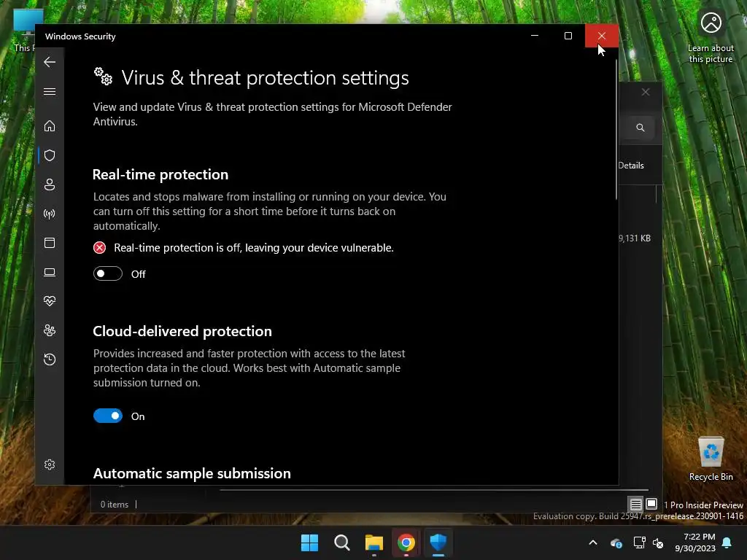Click the search icon in the background window
The width and height of the screenshot is (747, 560).
pyautogui.click(x=640, y=128)
